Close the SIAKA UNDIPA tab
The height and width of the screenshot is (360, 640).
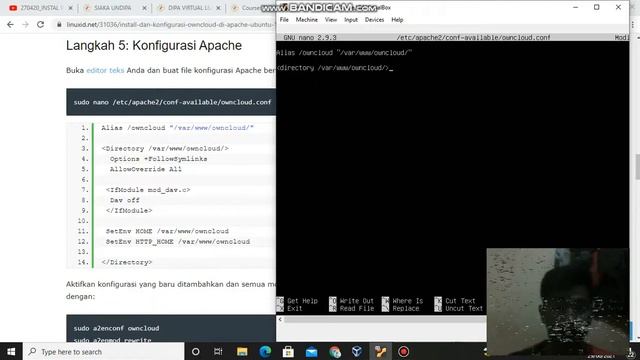(144, 8)
